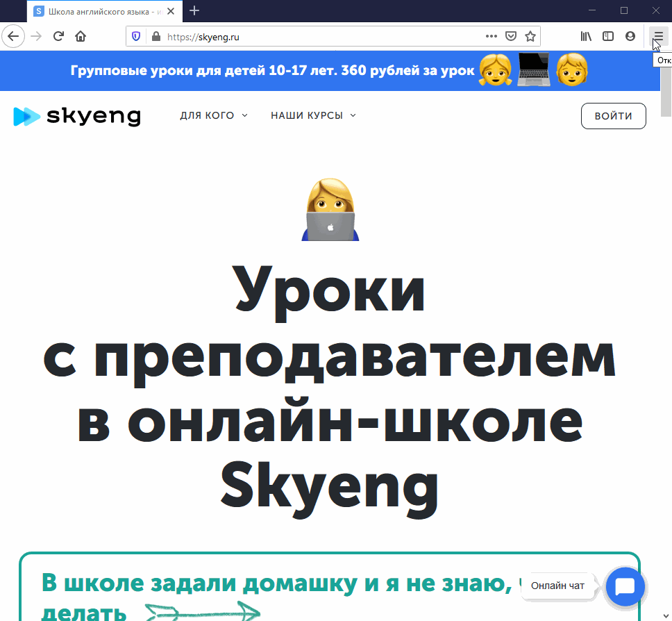Select the Школа английского языка tab

click(105, 12)
